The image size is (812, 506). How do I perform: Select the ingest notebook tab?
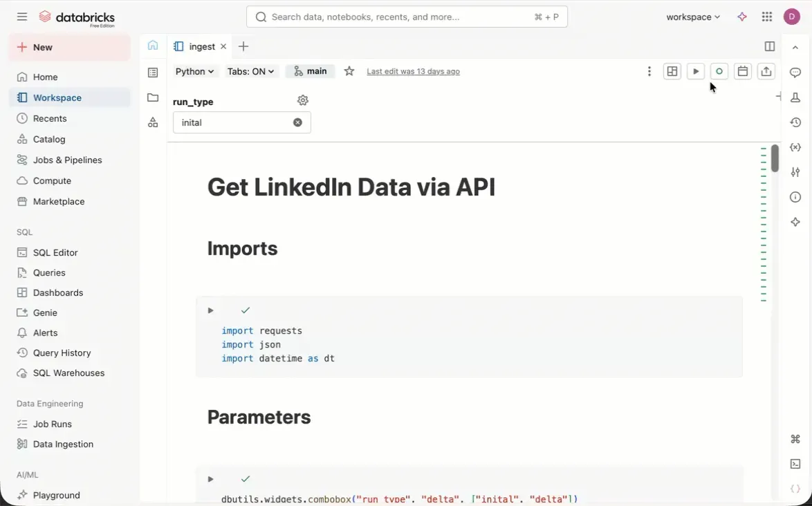[201, 46]
